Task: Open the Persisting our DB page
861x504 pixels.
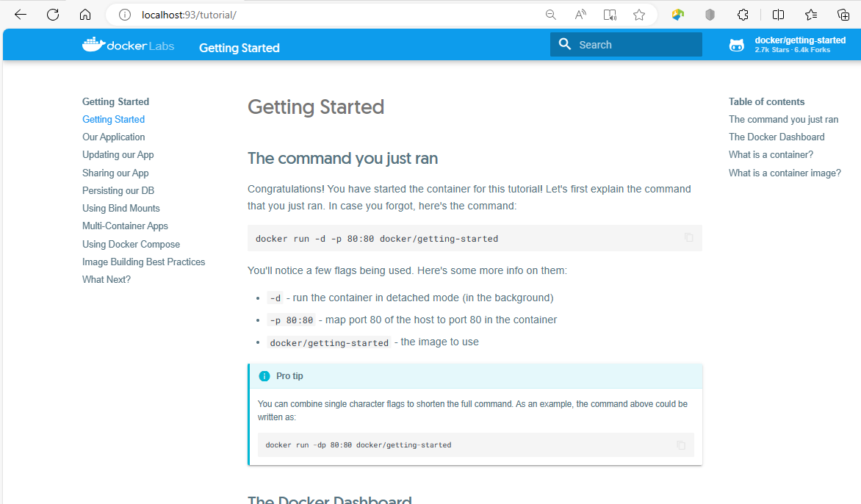Action: (x=118, y=190)
